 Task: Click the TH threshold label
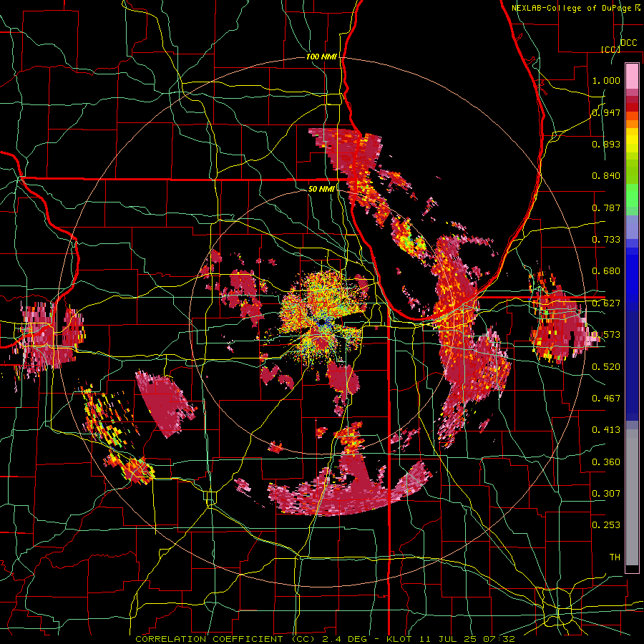point(615,557)
